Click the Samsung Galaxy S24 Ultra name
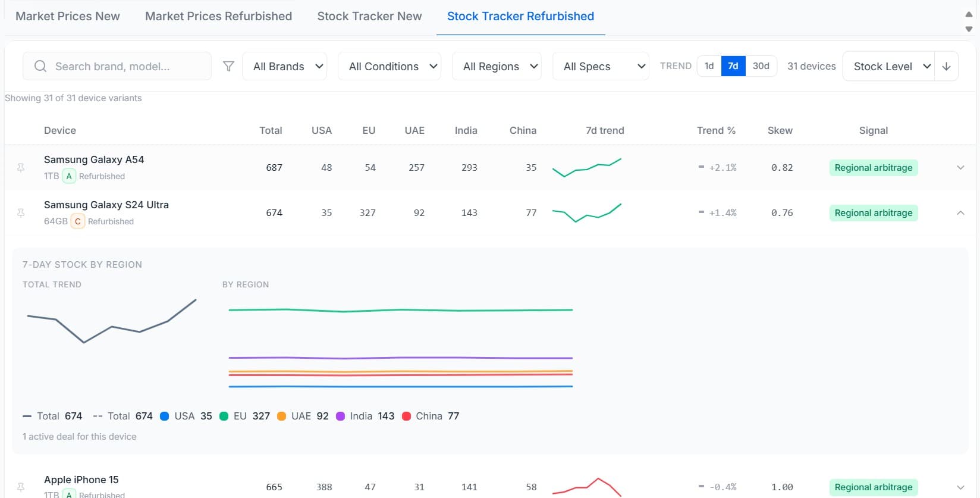Screen dimensions: 980x498 click(x=106, y=205)
